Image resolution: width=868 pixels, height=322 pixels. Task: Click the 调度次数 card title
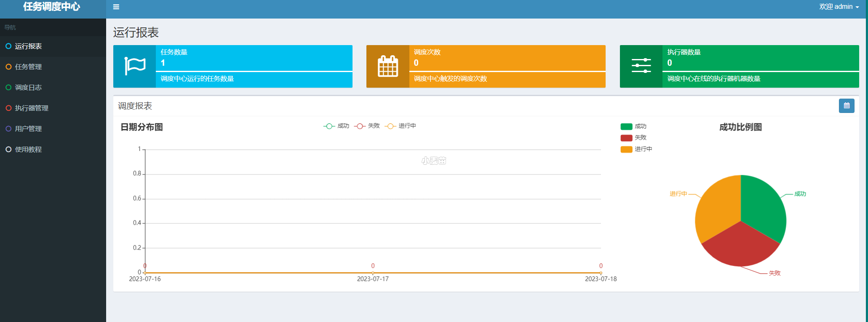point(427,52)
